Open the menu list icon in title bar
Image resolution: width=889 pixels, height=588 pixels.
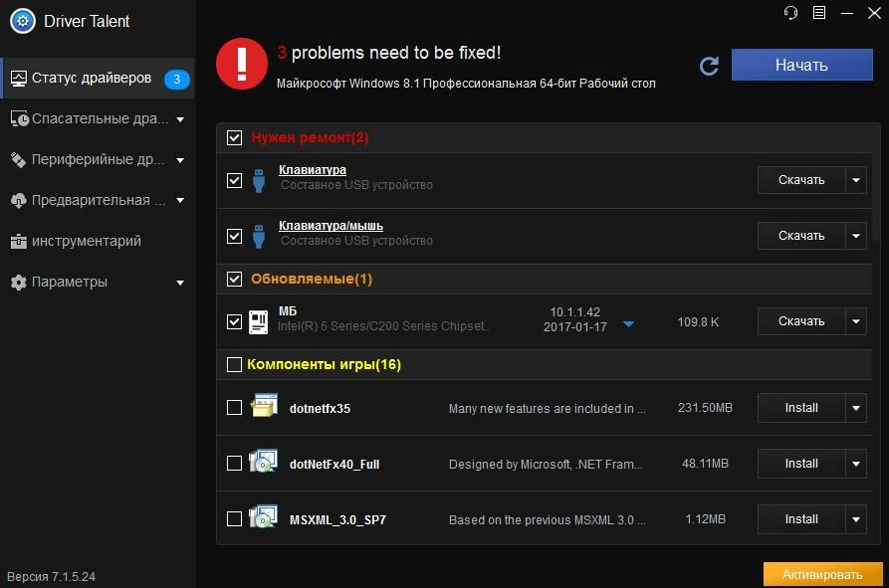coord(818,13)
